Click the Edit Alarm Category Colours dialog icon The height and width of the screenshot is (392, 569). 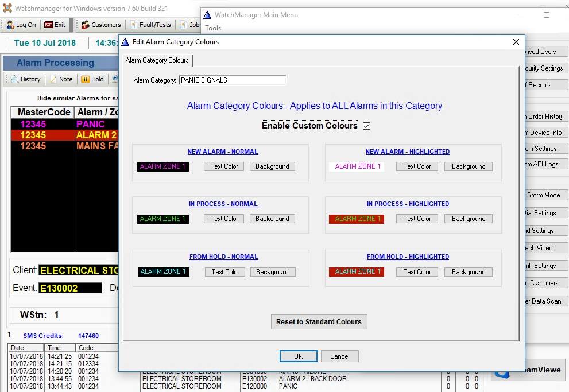tap(125, 42)
